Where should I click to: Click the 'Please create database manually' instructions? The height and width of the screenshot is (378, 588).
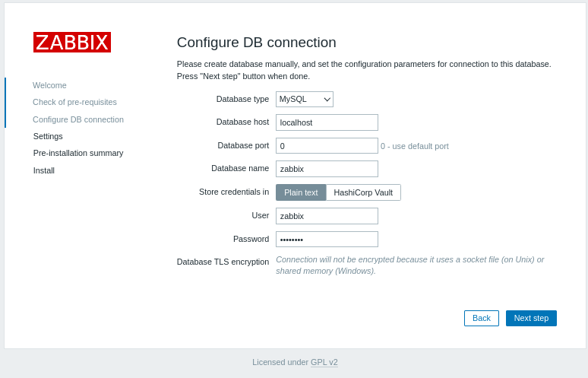coord(364,70)
